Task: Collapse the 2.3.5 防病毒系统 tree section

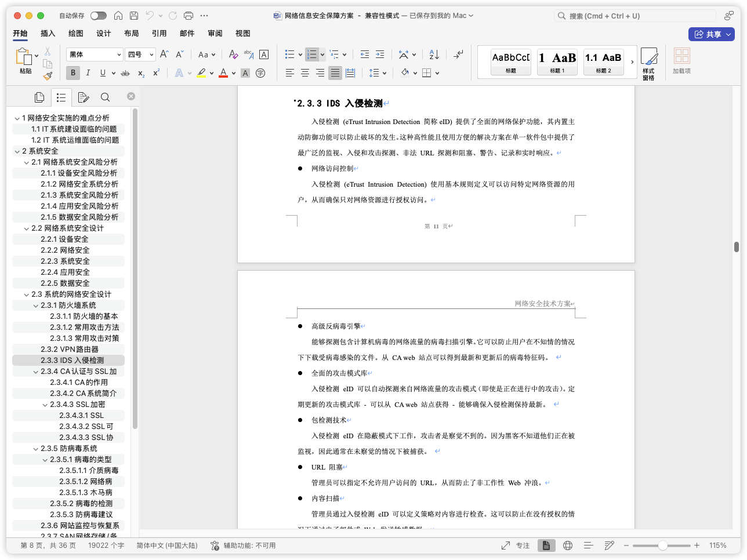Action: 37,448
